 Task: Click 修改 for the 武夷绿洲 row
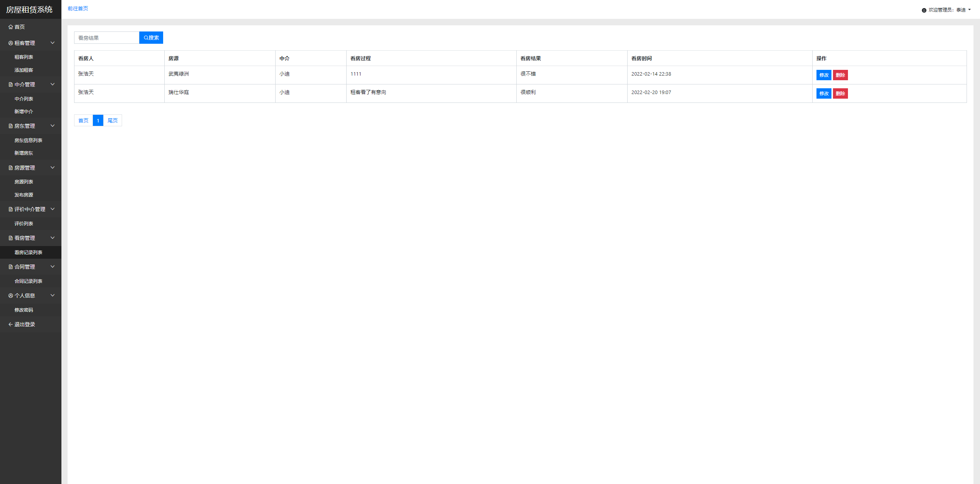click(x=823, y=75)
